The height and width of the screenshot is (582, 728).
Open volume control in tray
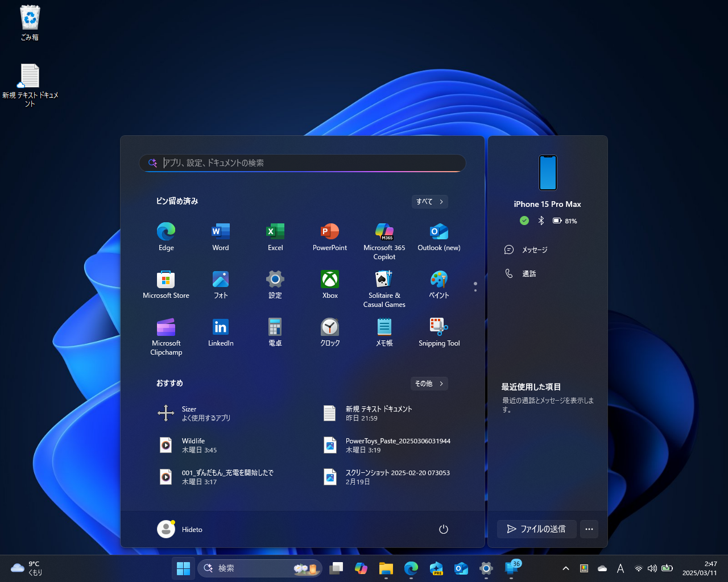click(652, 568)
